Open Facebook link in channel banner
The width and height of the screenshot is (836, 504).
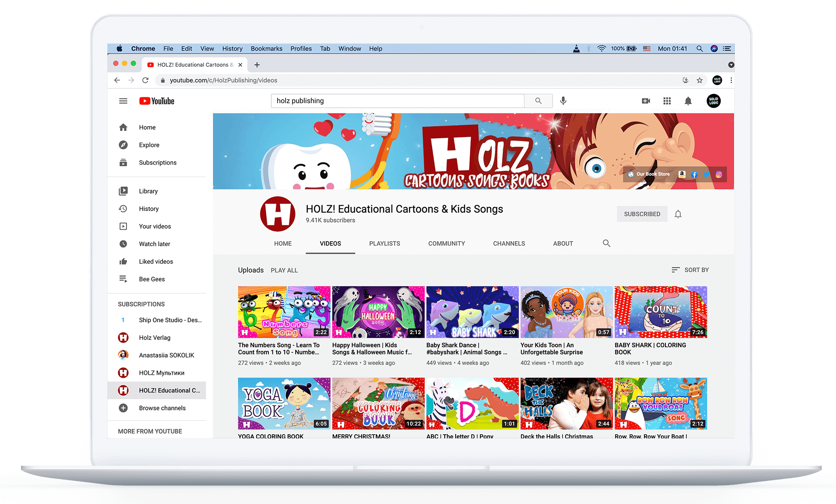coord(694,174)
